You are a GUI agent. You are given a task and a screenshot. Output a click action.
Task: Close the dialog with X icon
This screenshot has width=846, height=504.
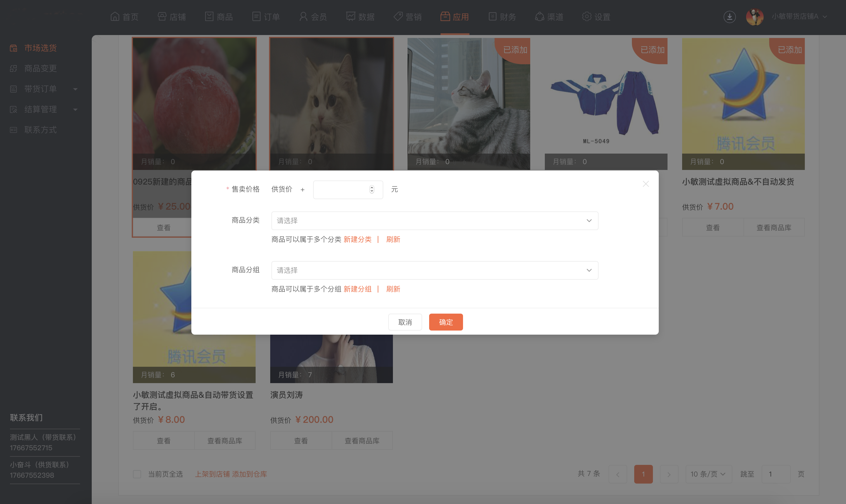[x=646, y=184]
